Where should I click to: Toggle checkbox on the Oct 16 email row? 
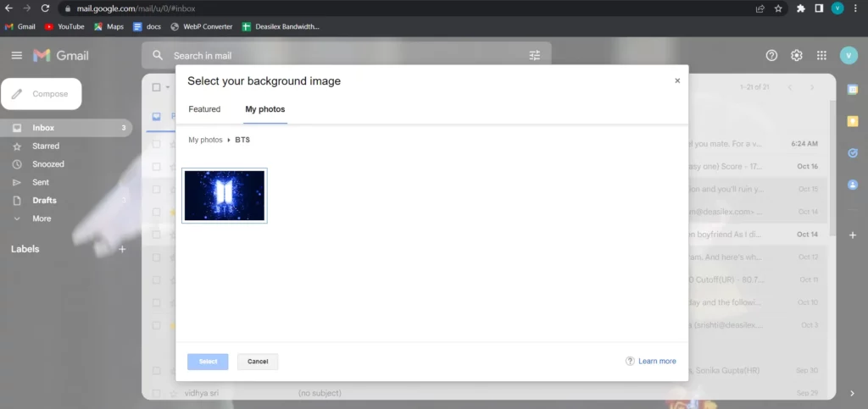click(157, 166)
